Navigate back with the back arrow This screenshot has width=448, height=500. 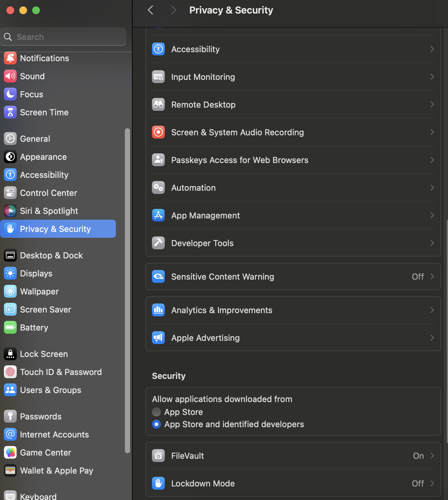tap(150, 10)
